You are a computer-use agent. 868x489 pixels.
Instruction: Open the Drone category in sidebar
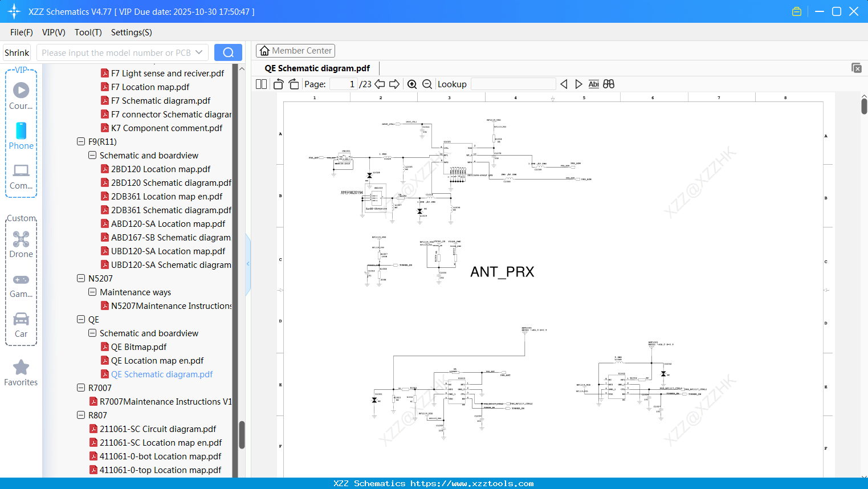tap(21, 244)
